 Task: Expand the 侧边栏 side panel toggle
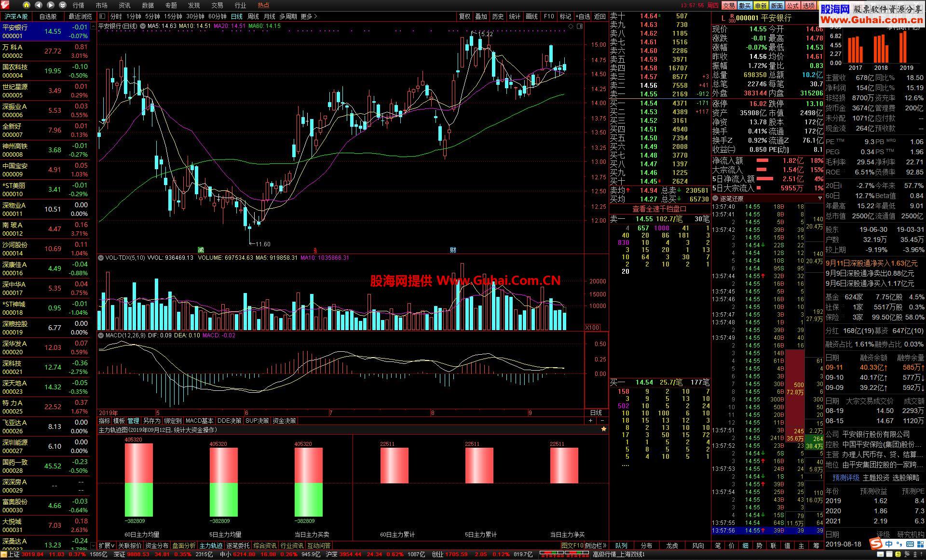pos(596,546)
